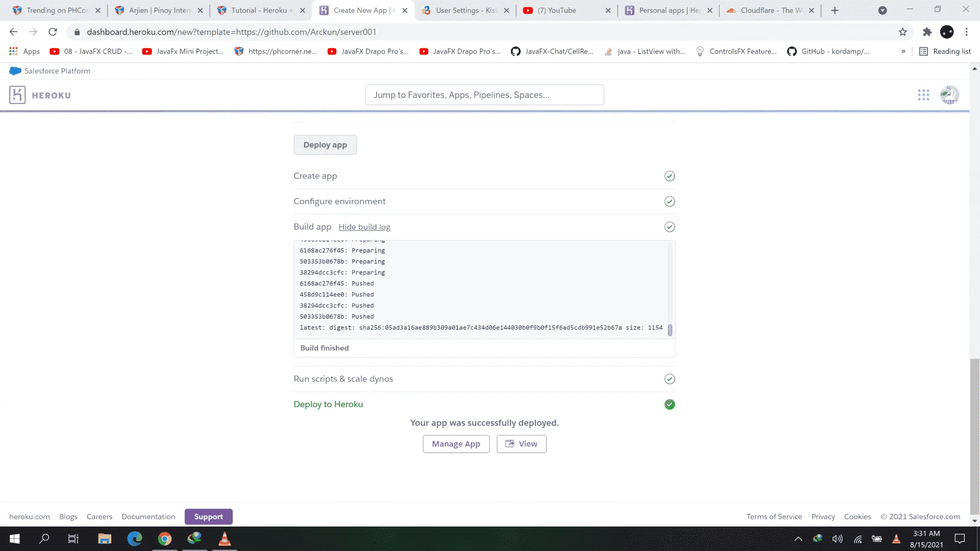Open the user account avatar menu
This screenshot has height=551, width=980.
950,95
